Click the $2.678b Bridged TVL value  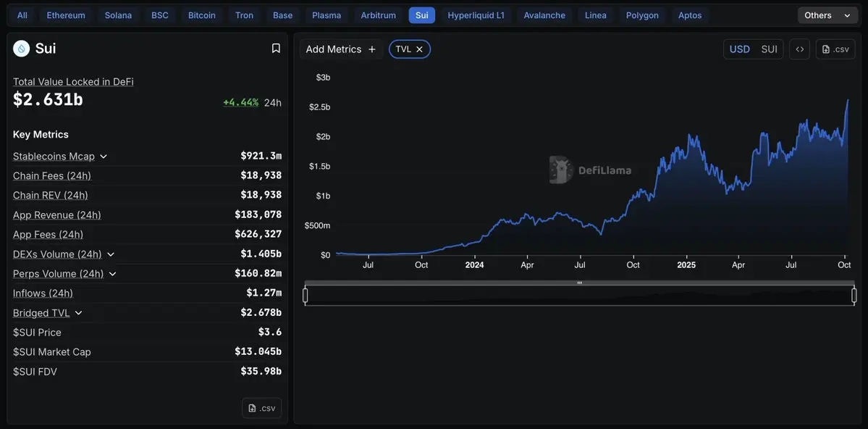point(261,312)
